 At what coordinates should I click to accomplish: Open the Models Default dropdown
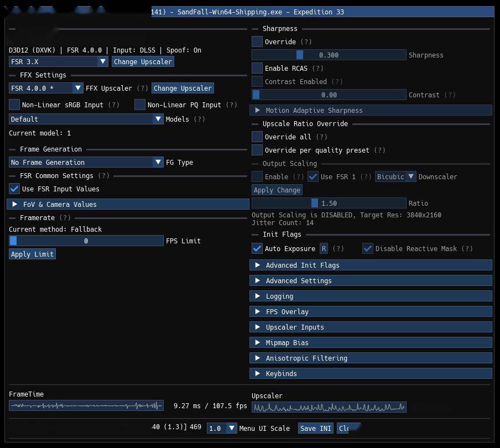pyautogui.click(x=86, y=119)
